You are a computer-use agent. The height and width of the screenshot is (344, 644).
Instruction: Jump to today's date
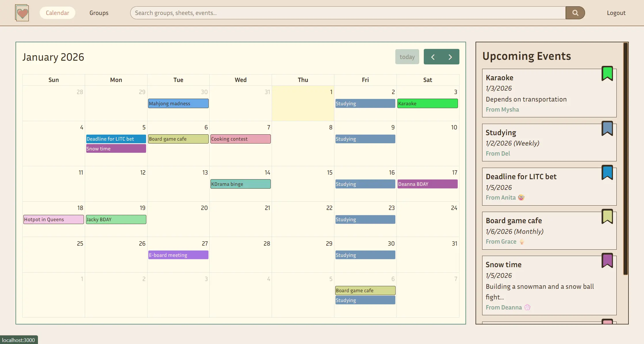point(407,57)
